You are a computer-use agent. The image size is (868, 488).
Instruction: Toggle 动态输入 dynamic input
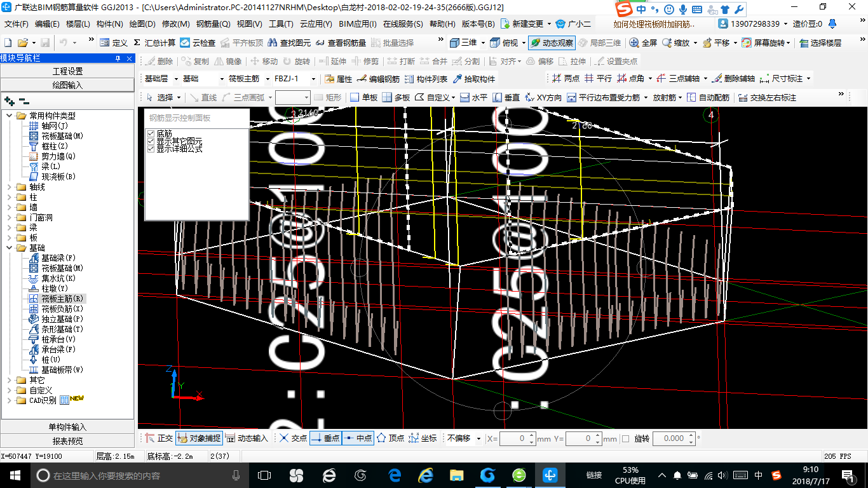click(x=247, y=438)
